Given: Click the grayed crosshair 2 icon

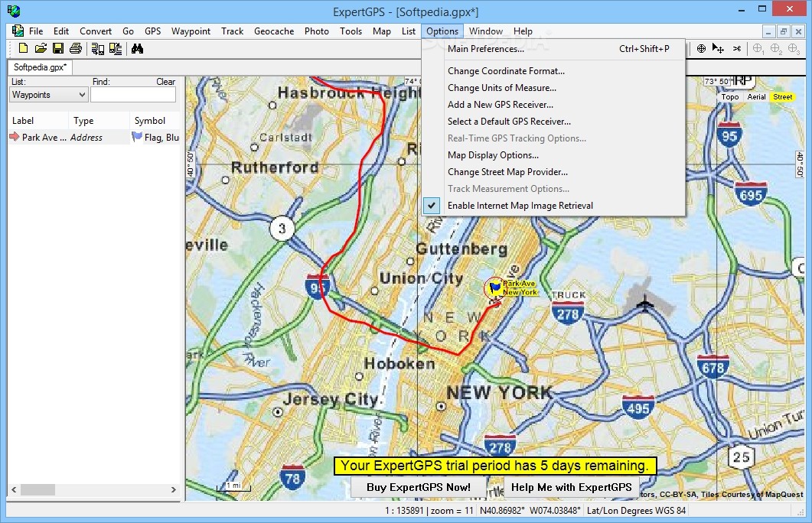Looking at the screenshot, I should click(x=776, y=49).
